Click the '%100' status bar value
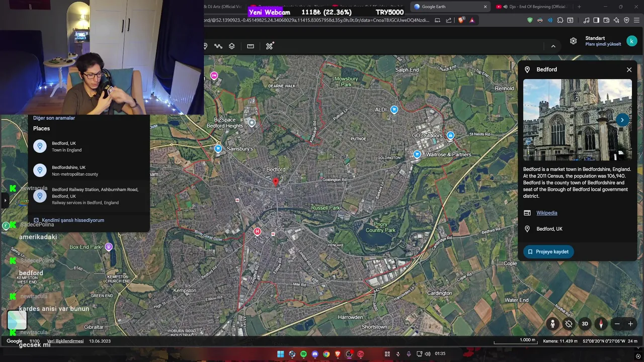The height and width of the screenshot is (362, 644). point(34,341)
